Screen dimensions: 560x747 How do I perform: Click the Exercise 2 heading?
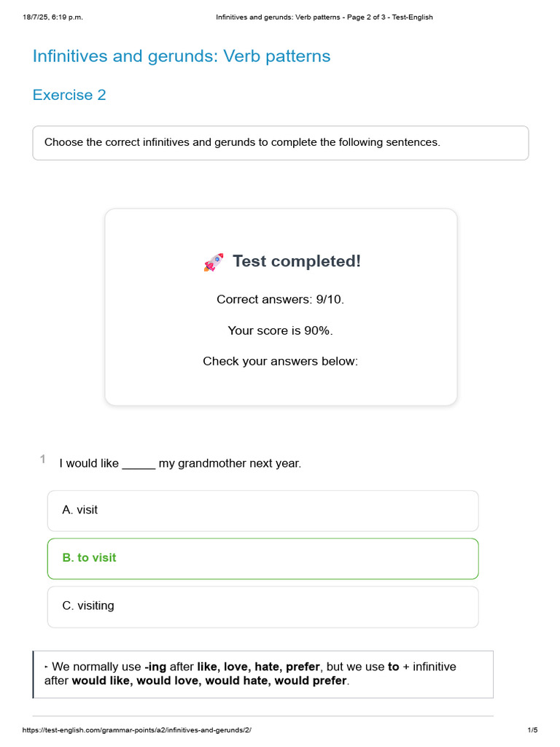click(69, 95)
